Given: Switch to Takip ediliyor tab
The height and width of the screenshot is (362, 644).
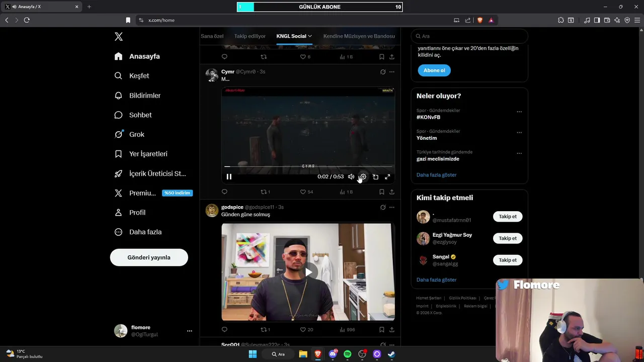Looking at the screenshot, I should pyautogui.click(x=250, y=36).
